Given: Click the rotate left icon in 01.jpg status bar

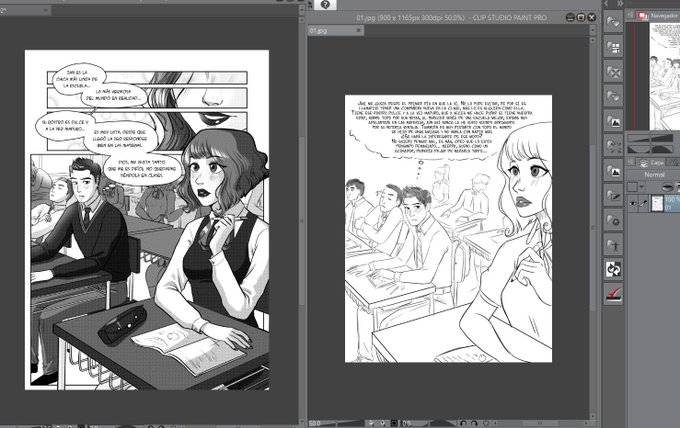Looking at the screenshot, I should point(463,423).
